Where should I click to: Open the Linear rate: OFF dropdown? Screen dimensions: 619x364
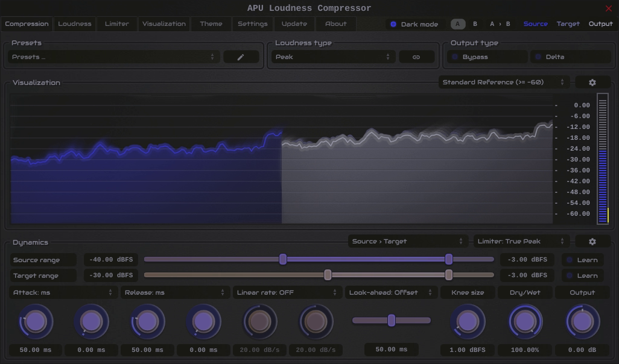(287, 293)
